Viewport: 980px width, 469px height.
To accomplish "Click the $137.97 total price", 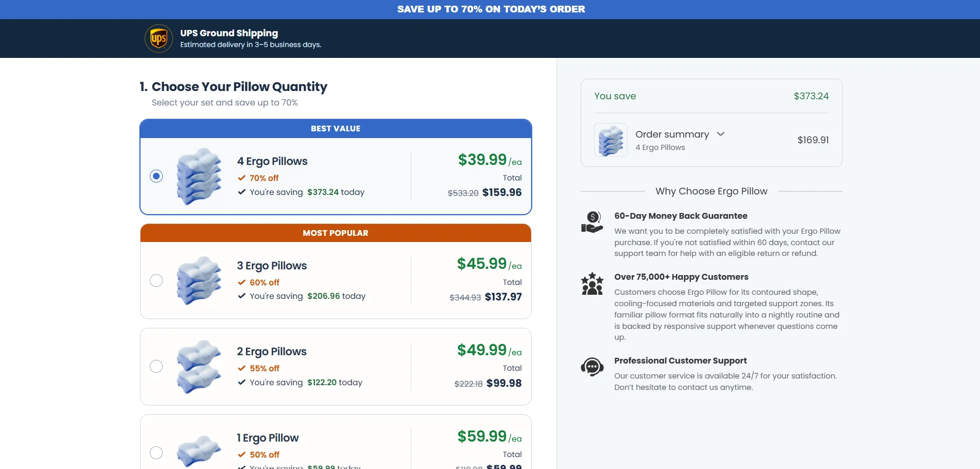I will 503,297.
